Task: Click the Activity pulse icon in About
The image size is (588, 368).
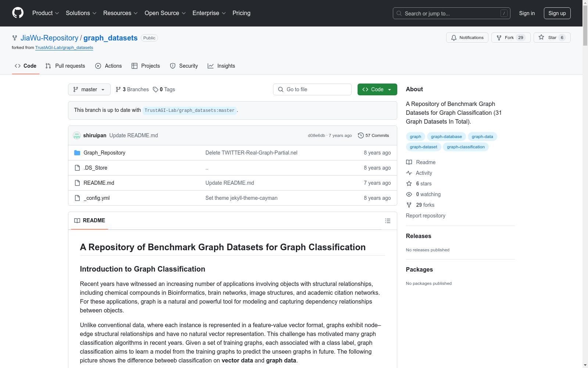Action: click(x=409, y=173)
